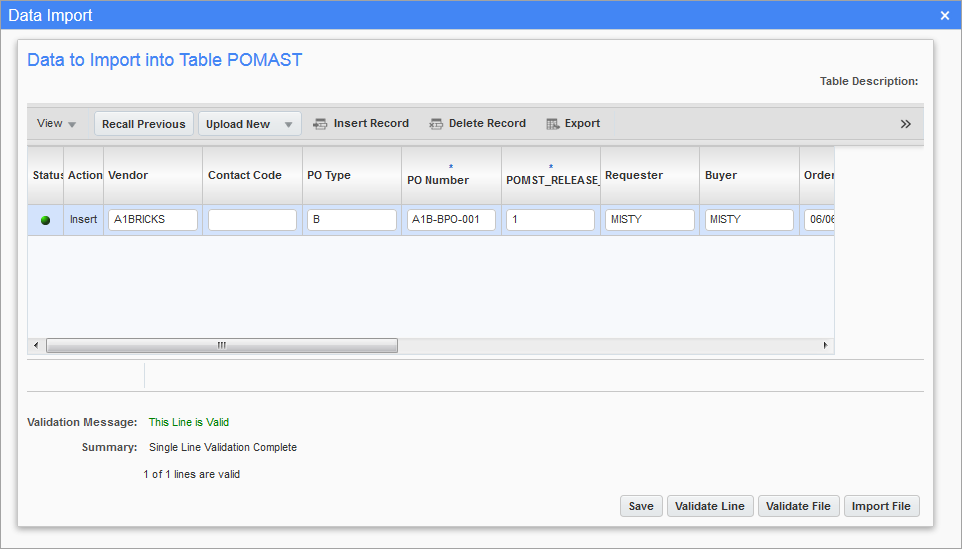
Task: Click the scrollbar right arrow
Action: (825, 345)
